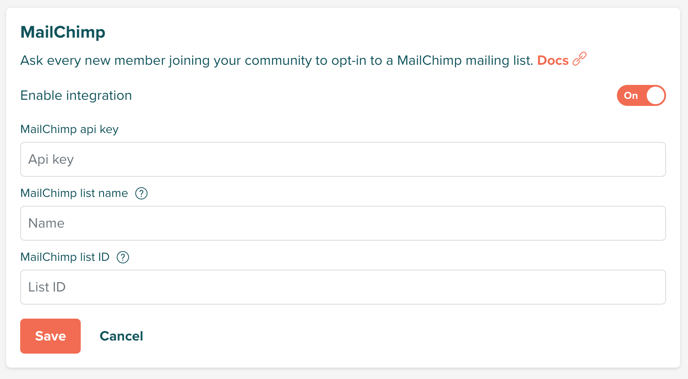Open the help icon next to MailChimp list name

point(141,193)
